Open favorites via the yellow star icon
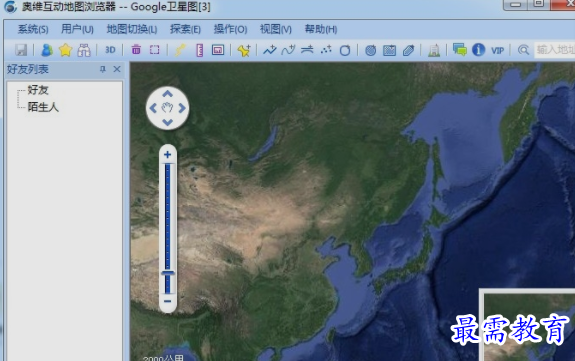 65,50
